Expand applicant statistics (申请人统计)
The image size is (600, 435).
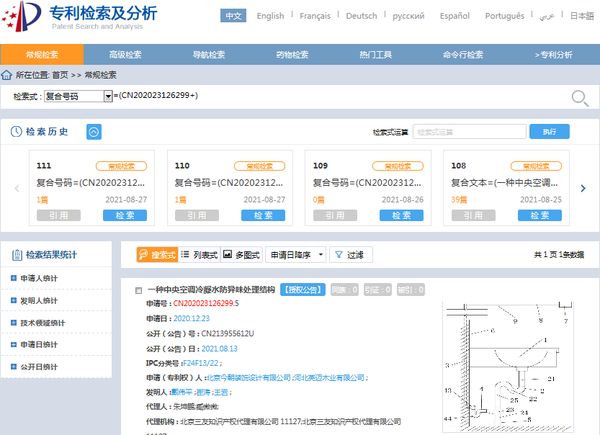coord(60,278)
